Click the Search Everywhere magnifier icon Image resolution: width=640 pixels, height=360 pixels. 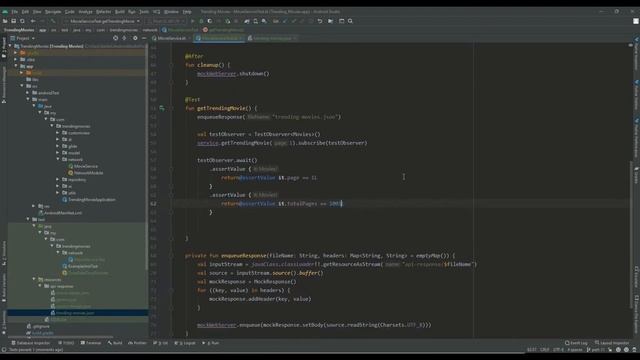[350, 21]
